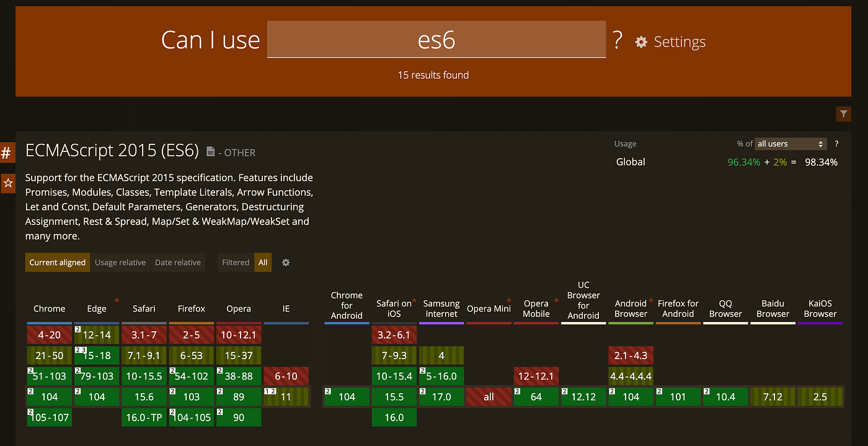Switch to Usage relative view
868x446 pixels.
click(120, 262)
